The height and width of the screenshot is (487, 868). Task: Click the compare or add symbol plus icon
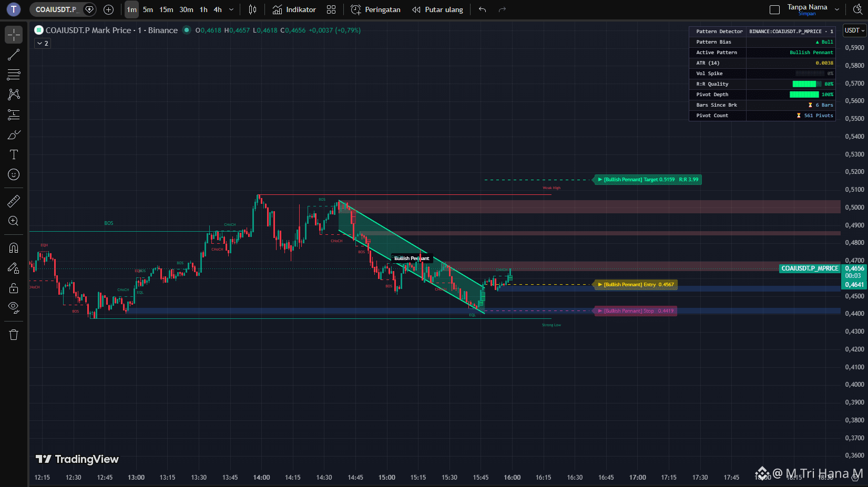(x=109, y=9)
